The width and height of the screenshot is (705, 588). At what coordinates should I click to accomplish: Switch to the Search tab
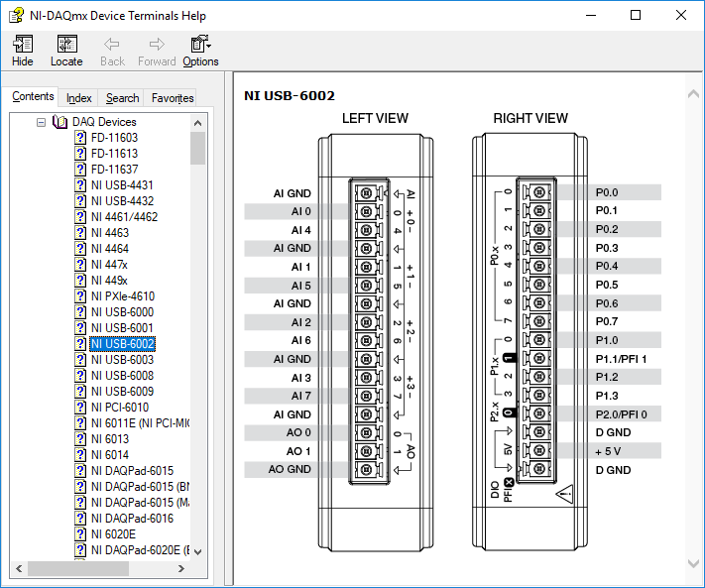[122, 98]
